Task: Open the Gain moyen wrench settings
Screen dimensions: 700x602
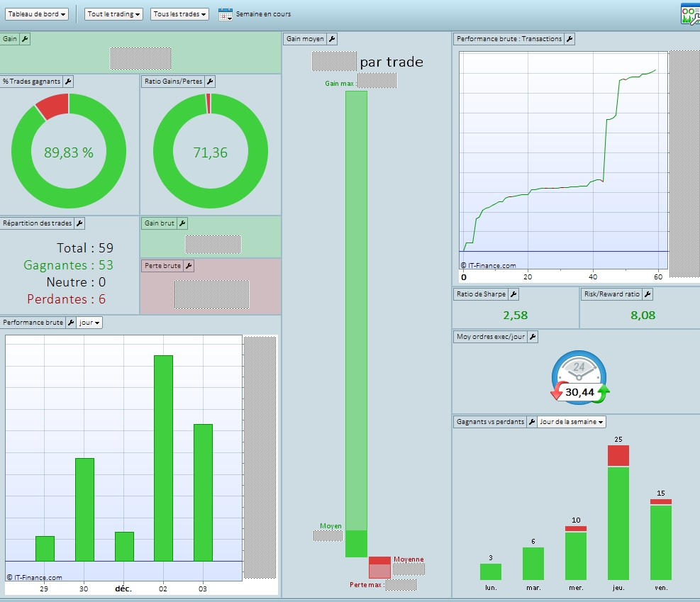Action: coord(332,39)
